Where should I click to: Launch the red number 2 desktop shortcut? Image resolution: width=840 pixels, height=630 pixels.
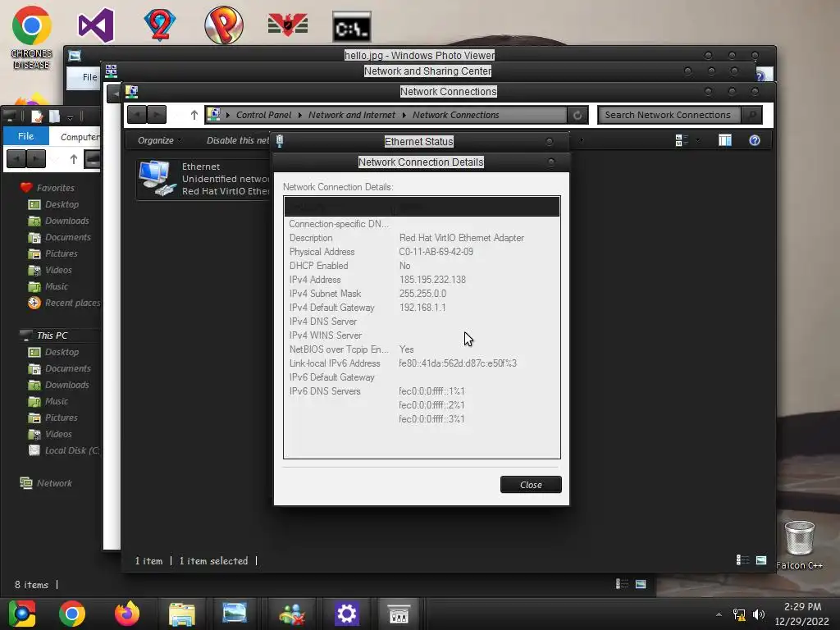coord(160,25)
